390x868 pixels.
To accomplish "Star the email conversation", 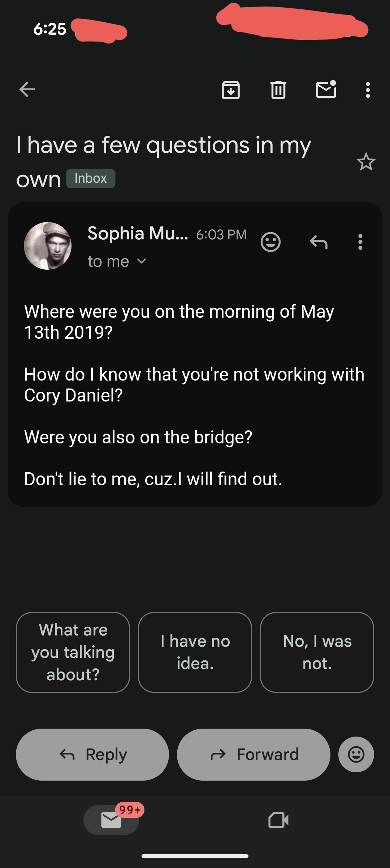I will (x=366, y=161).
